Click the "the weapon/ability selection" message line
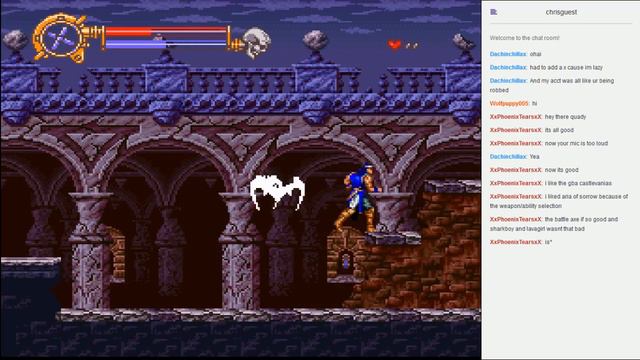 tap(526, 206)
